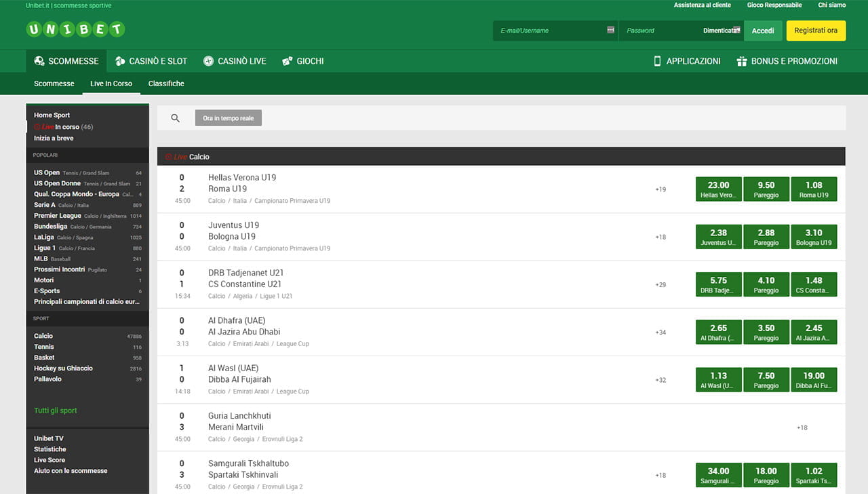Open Live In corso (46) sidebar item

(x=64, y=127)
